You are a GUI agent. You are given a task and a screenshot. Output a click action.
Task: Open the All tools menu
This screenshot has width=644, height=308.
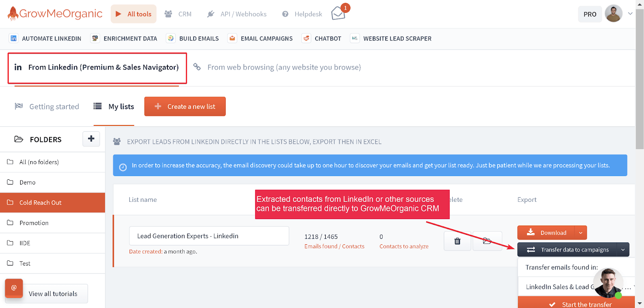click(134, 14)
